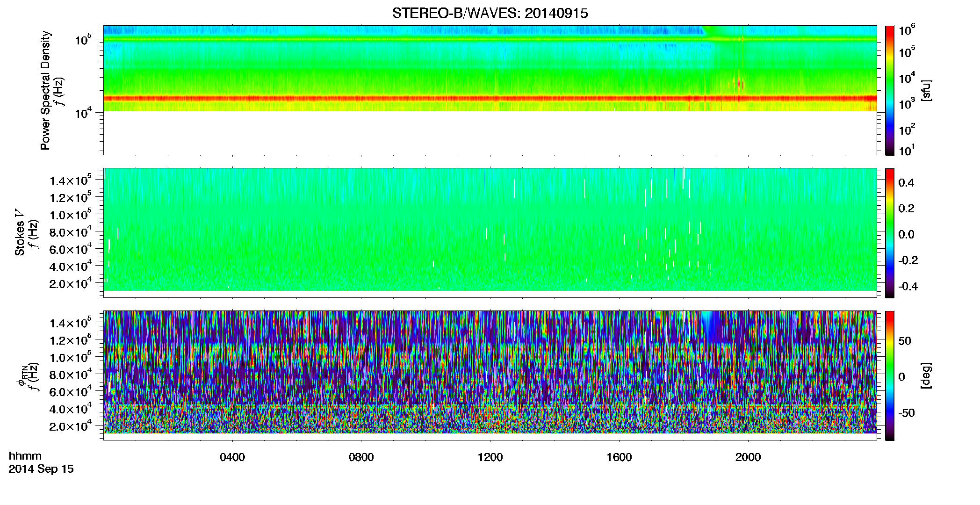Image resolution: width=980 pixels, height=505 pixels.
Task: Click the phi RTN degree colorbar
Action: 890,375
